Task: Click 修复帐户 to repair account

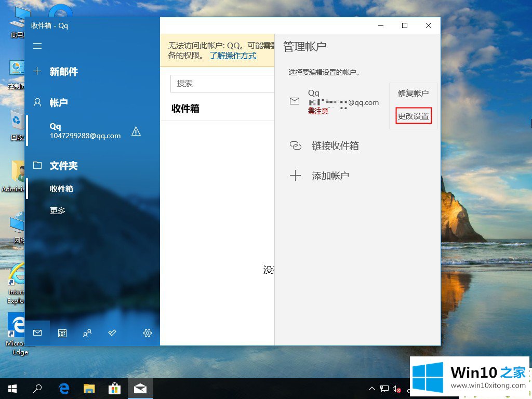Action: [x=413, y=93]
